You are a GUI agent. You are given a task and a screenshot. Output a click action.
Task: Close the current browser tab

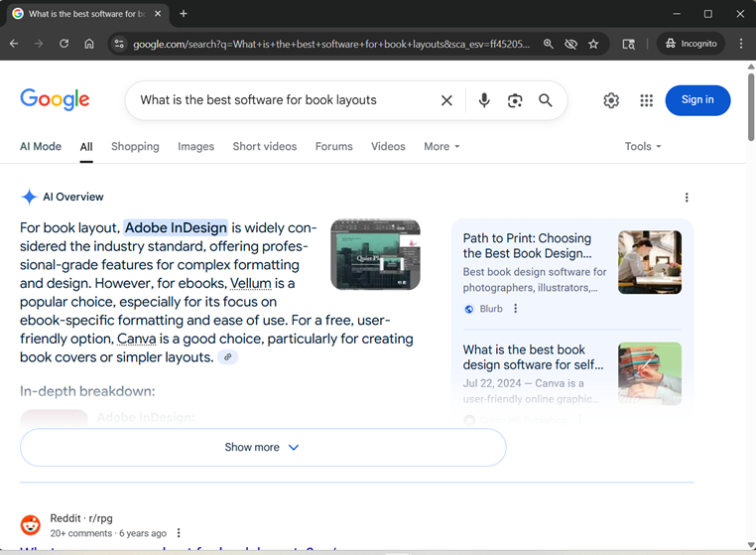(158, 14)
